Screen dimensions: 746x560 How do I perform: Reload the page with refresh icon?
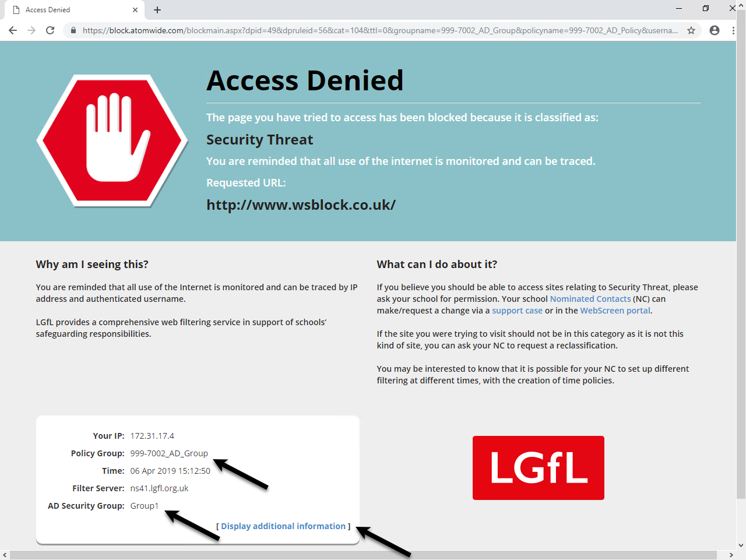click(50, 30)
